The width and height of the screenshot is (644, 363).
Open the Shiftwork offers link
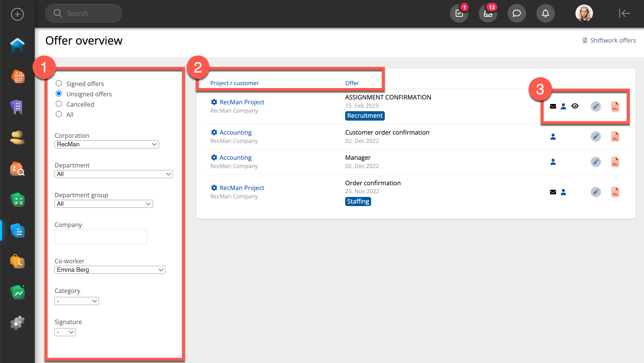[613, 40]
